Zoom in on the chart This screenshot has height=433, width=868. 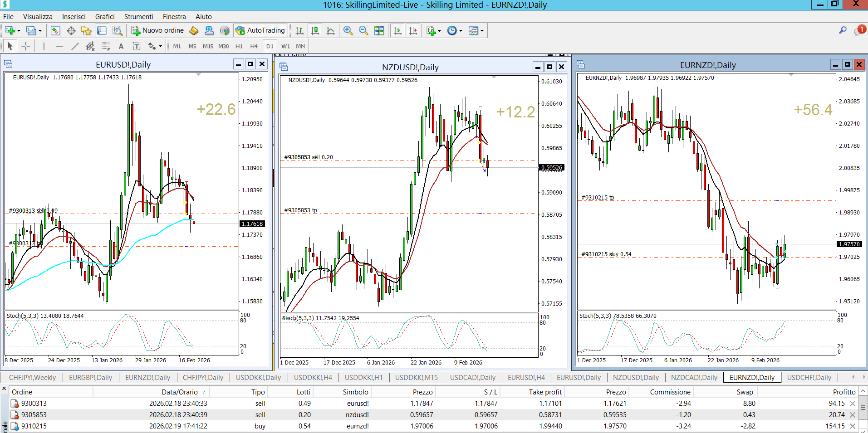(x=348, y=30)
